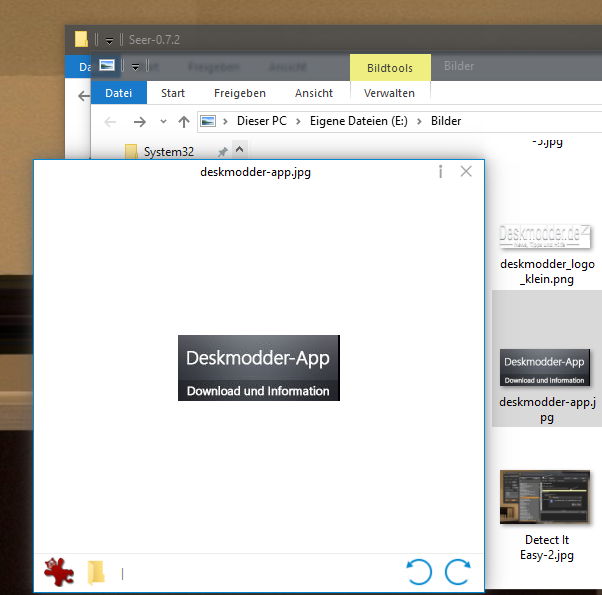Rotate the preview image clockwise
Viewport: 602px width, 595px height.
458,572
